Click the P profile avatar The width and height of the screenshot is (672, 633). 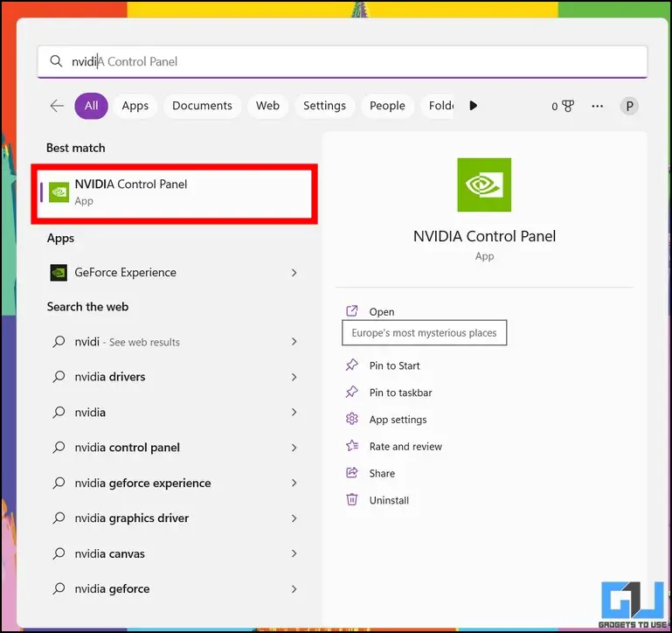pyautogui.click(x=629, y=106)
